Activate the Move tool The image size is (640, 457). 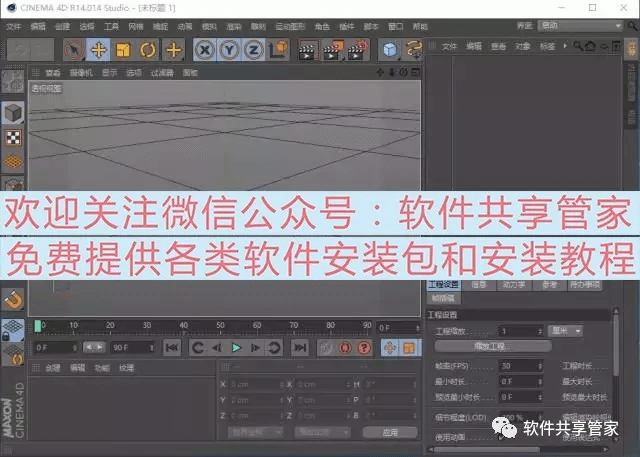click(x=98, y=50)
